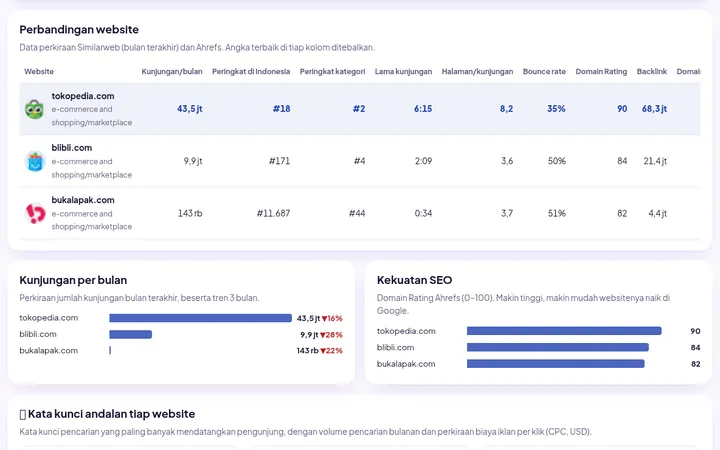Open tokopedia.com row in comparison table
Image resolution: width=720 pixels, height=450 pixels.
(360, 109)
